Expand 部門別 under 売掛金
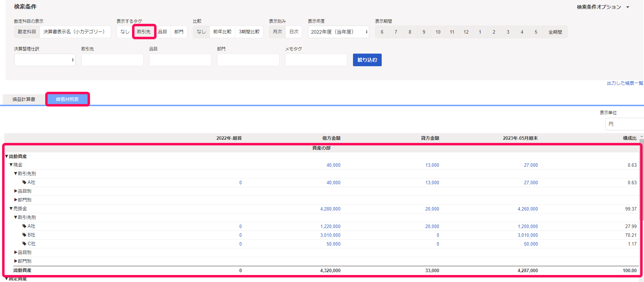 click(16, 261)
